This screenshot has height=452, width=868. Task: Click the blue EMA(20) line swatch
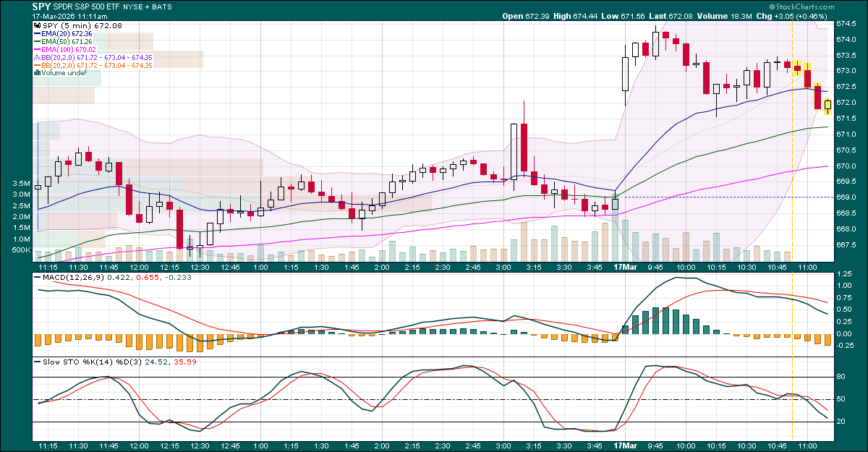coord(37,34)
